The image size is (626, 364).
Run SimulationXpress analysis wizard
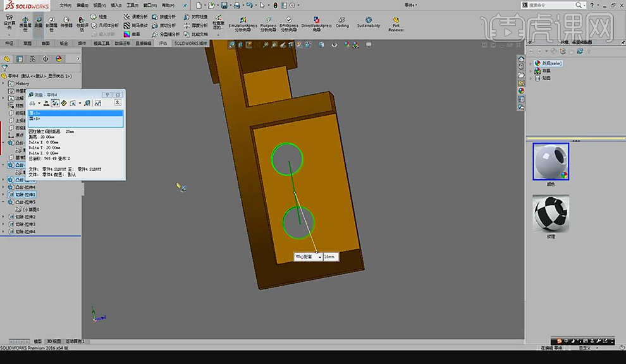click(243, 24)
